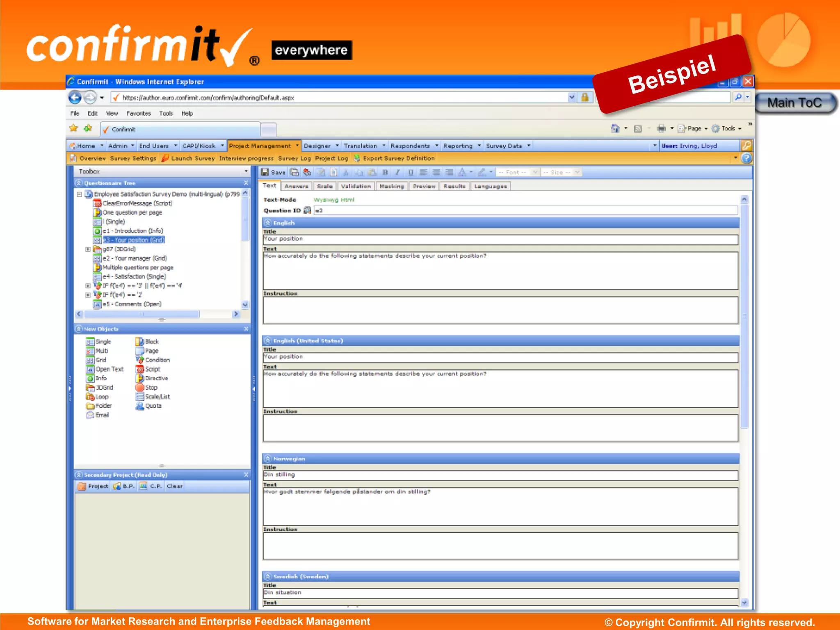Screen dimensions: 840x630
Task: Open the Reporting menu
Action: point(461,146)
